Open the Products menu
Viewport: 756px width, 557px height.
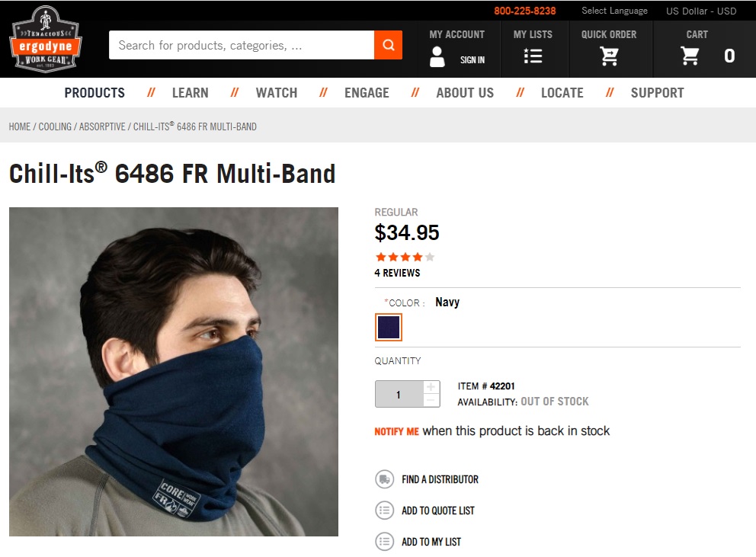pyautogui.click(x=94, y=93)
